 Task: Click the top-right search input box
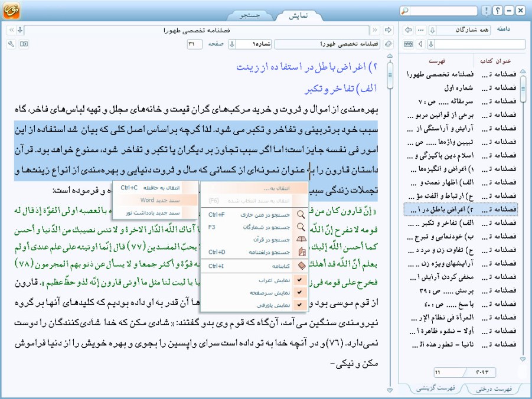click(443, 11)
